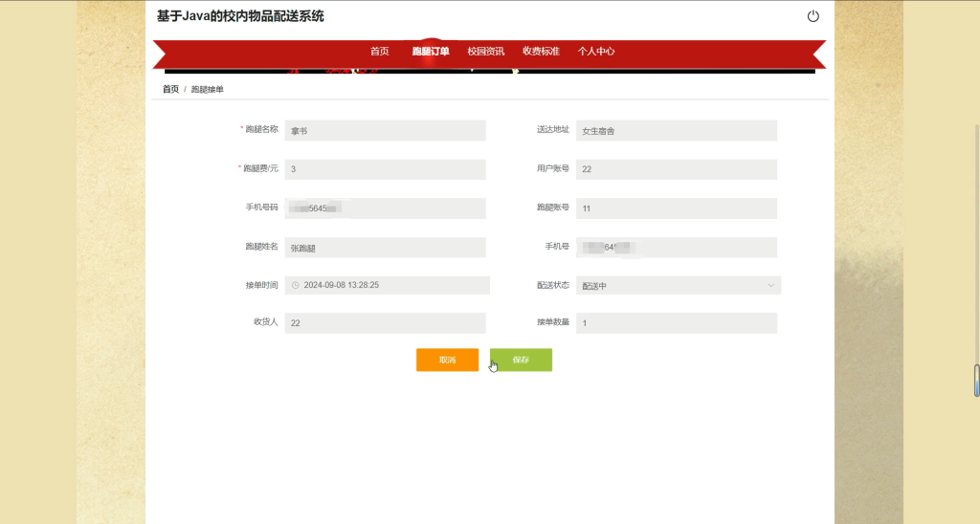Click the 配送状态 label text

[552, 285]
